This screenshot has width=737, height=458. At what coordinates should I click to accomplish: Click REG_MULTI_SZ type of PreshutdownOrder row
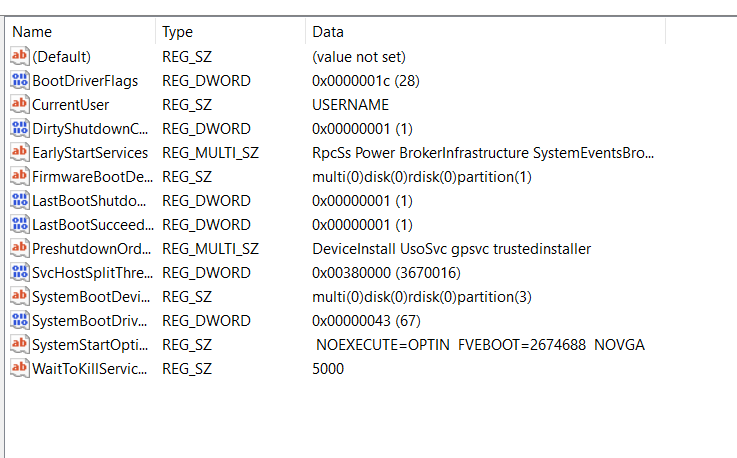(210, 249)
